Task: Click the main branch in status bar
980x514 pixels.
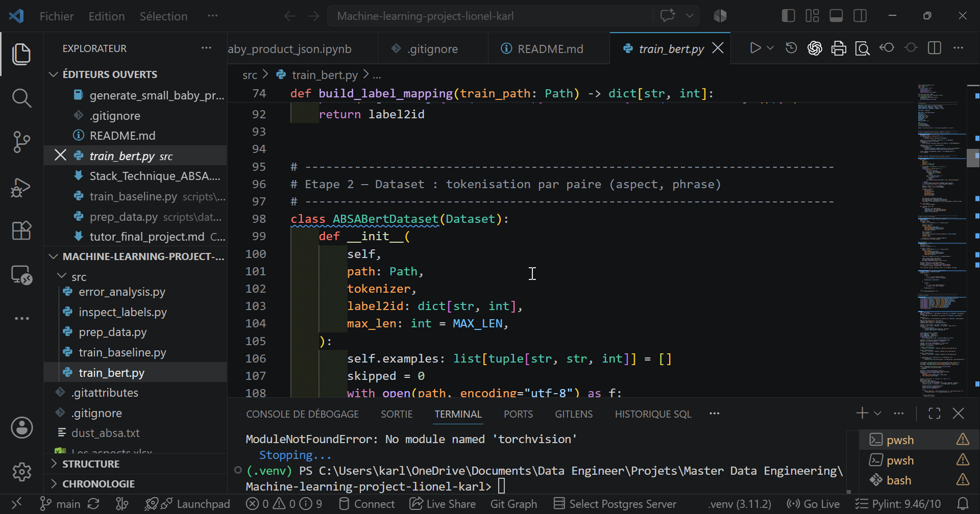Action: 60,504
